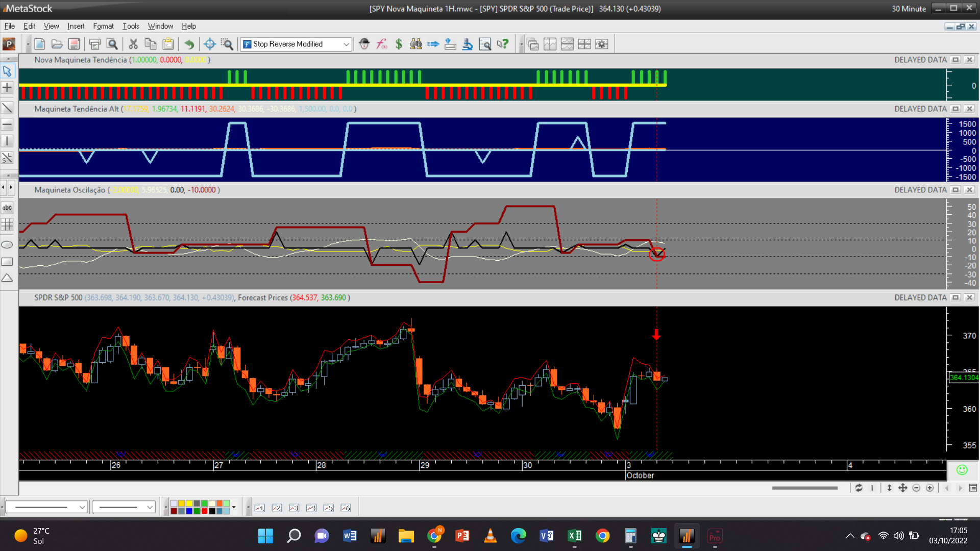
Task: Open Excel from the Windows taskbar
Action: pos(574,536)
